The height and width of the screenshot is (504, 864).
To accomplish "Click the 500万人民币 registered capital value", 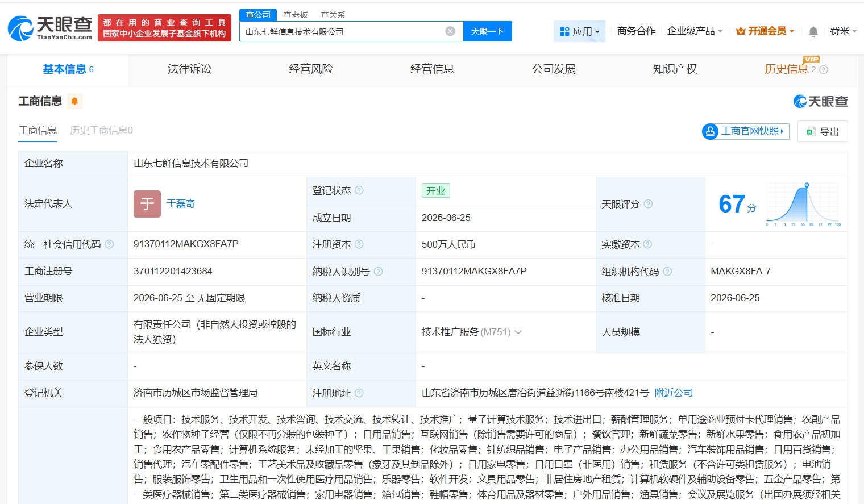I will (448, 245).
